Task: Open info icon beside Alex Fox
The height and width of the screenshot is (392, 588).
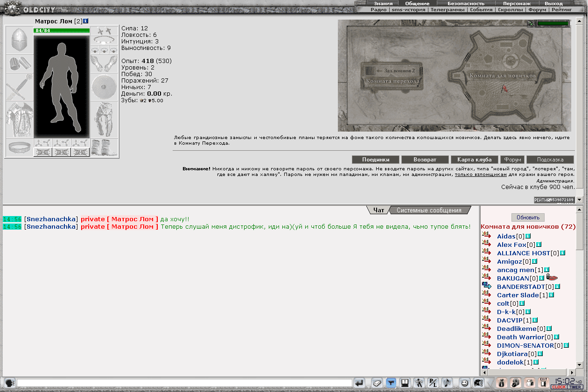Action: [539, 245]
